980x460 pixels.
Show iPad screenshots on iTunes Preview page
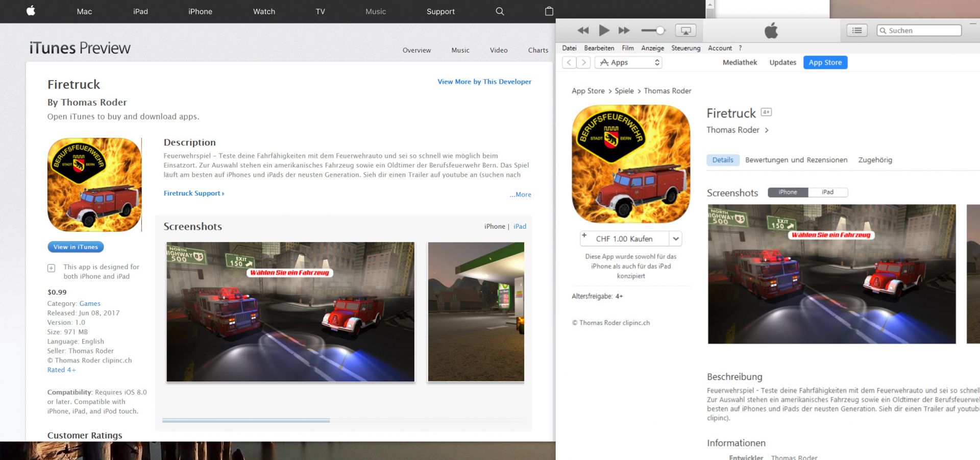tap(520, 226)
